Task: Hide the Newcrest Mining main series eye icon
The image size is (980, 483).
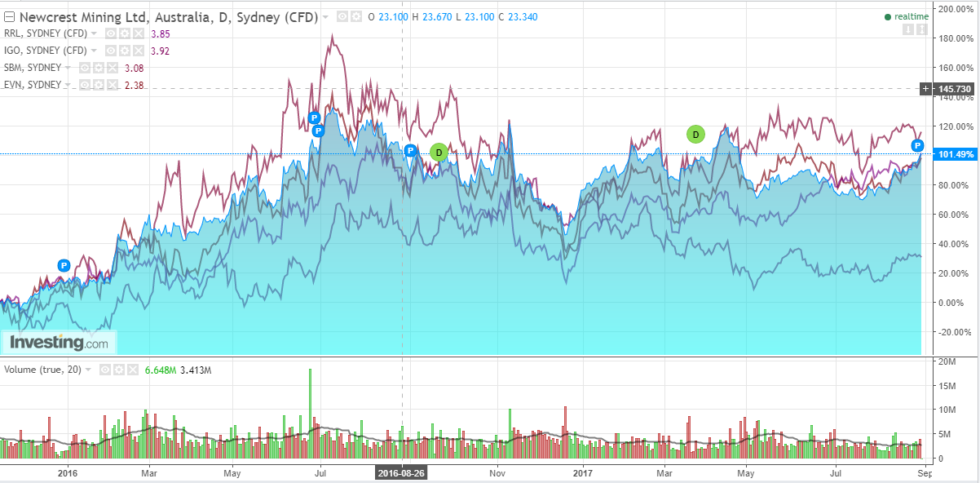Action: (x=342, y=17)
